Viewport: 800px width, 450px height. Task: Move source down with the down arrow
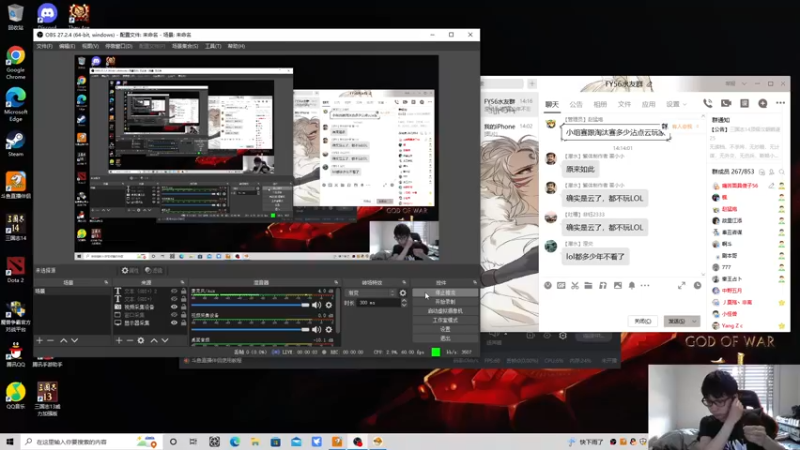pos(165,340)
